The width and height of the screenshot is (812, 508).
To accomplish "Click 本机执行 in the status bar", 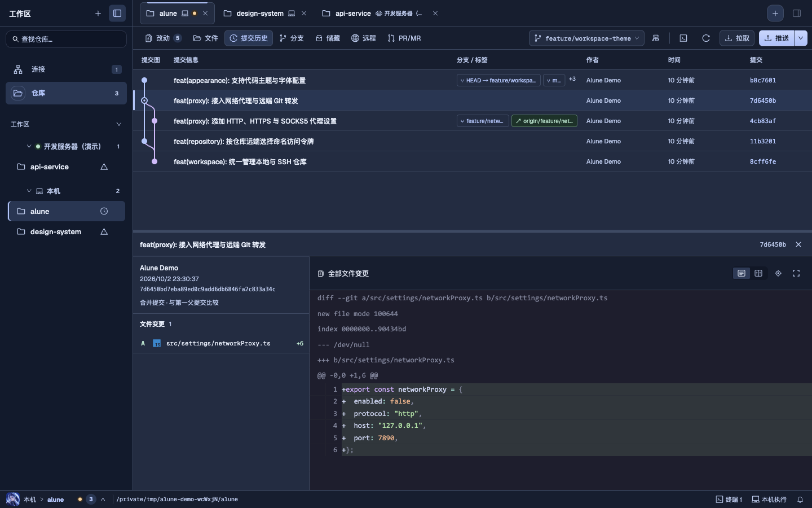I will pos(769,500).
